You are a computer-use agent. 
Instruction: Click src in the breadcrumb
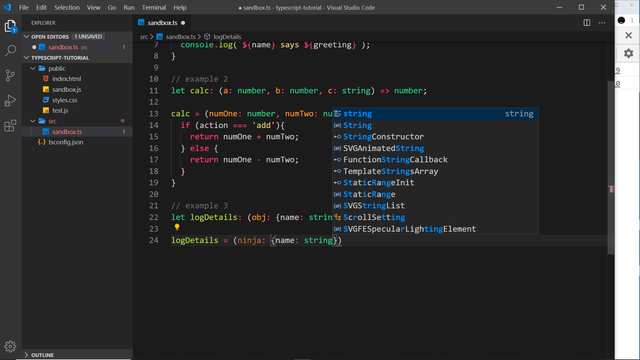coord(144,37)
